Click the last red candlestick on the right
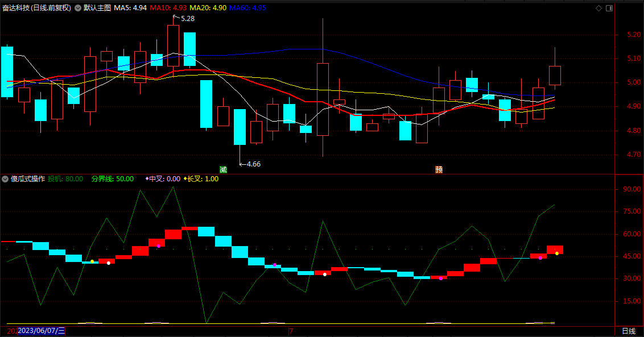 coord(555,75)
